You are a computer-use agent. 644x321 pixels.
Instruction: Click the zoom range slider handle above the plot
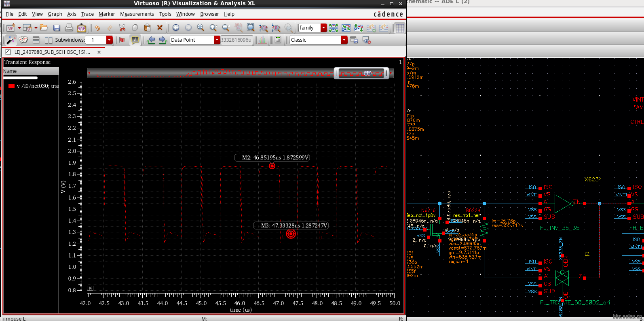coord(361,73)
